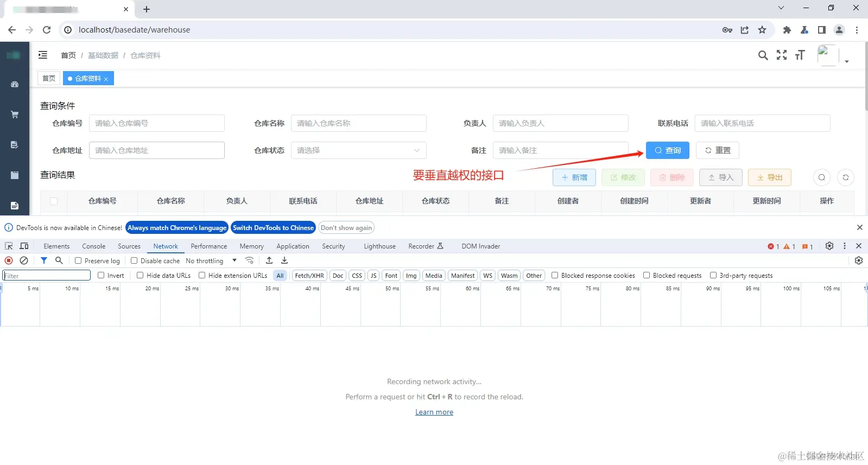Select all rows via table header checkbox
The image size is (868, 465).
click(x=54, y=201)
